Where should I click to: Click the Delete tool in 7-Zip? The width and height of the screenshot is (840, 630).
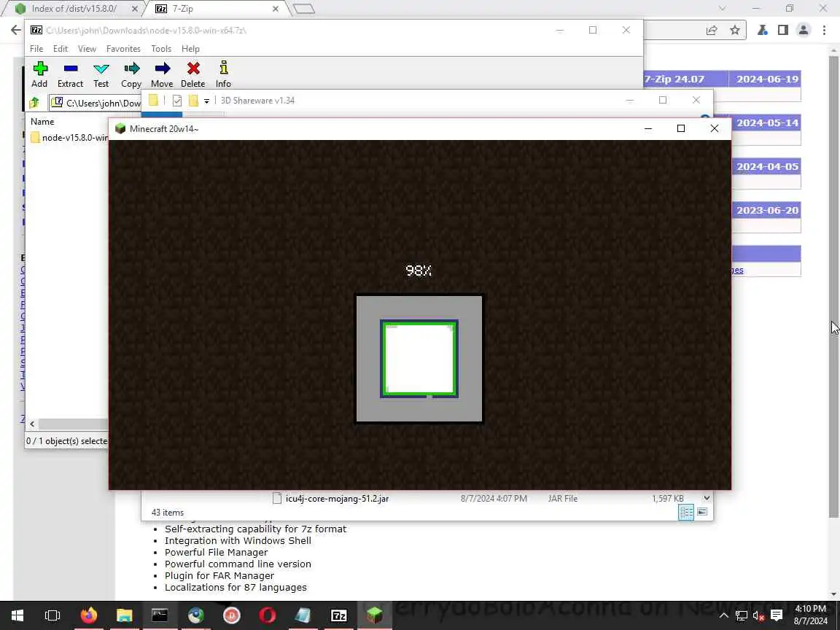pyautogui.click(x=192, y=74)
